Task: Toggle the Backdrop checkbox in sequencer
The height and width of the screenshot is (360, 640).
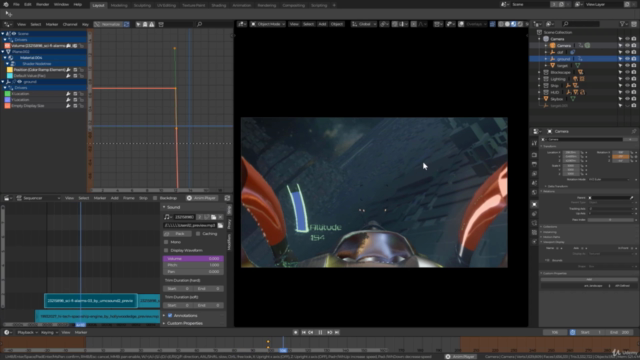Action: tap(155, 198)
